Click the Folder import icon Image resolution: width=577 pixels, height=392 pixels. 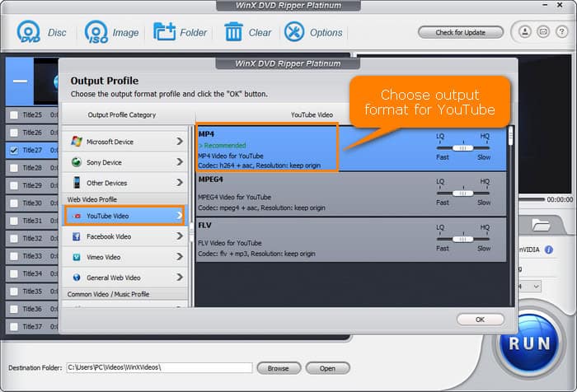pyautogui.click(x=164, y=31)
